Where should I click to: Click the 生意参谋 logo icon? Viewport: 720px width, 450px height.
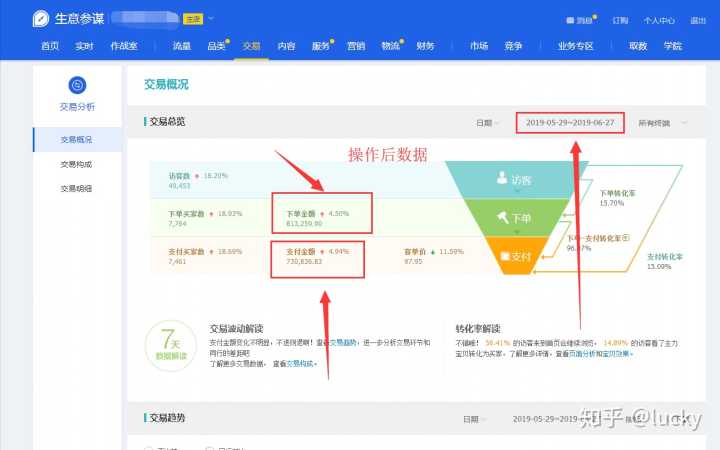(40, 19)
